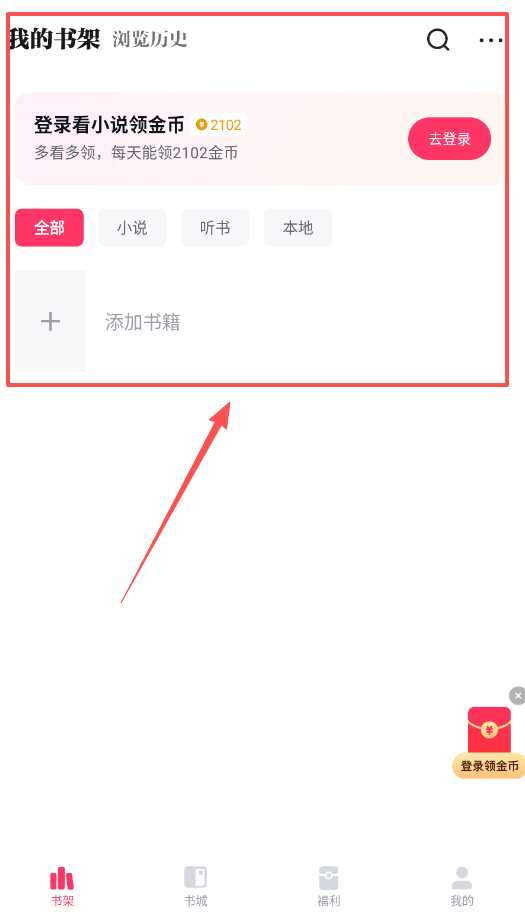This screenshot has width=525, height=919.
Task: Select the 听书 filter chip
Action: 215,227
